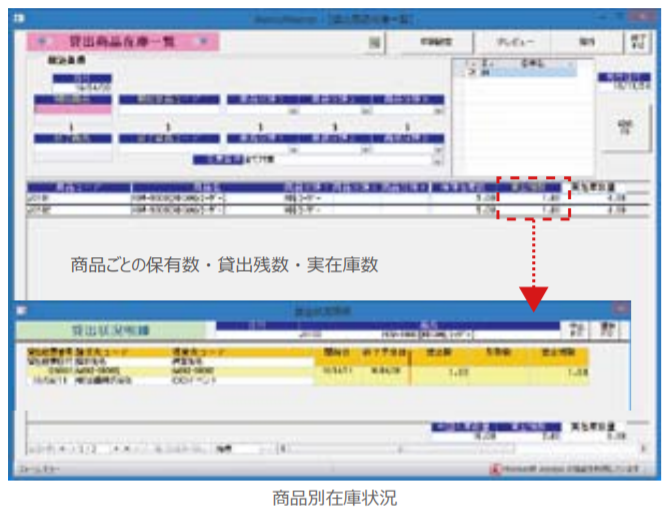Click the Microsoft Access notice in the status bar
This screenshot has width=670, height=510.
565,469
